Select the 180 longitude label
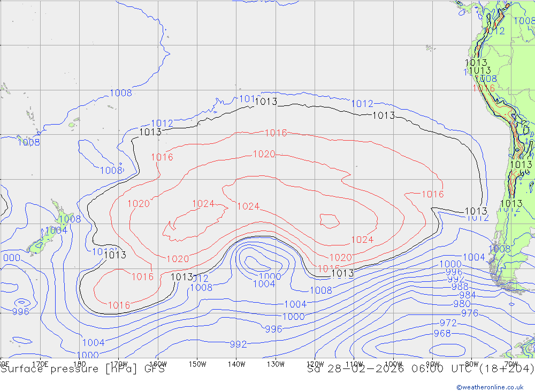This screenshot has width=535, height=392. point(80,364)
